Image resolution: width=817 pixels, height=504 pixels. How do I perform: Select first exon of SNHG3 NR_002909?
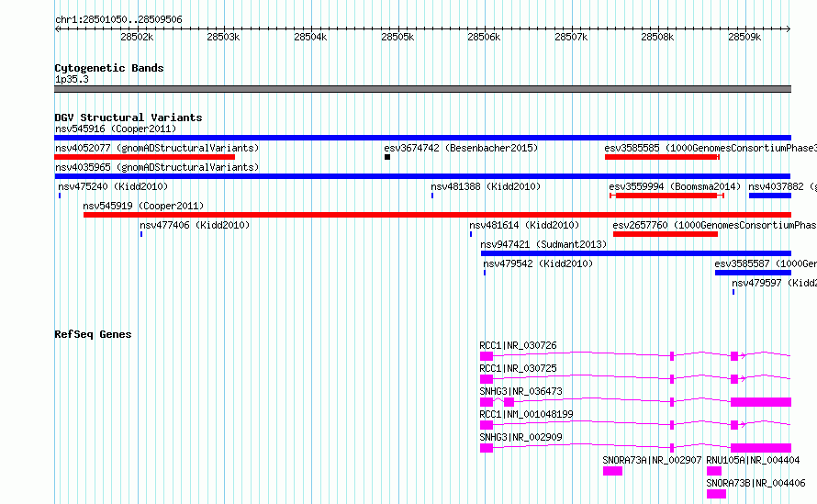tap(487, 448)
